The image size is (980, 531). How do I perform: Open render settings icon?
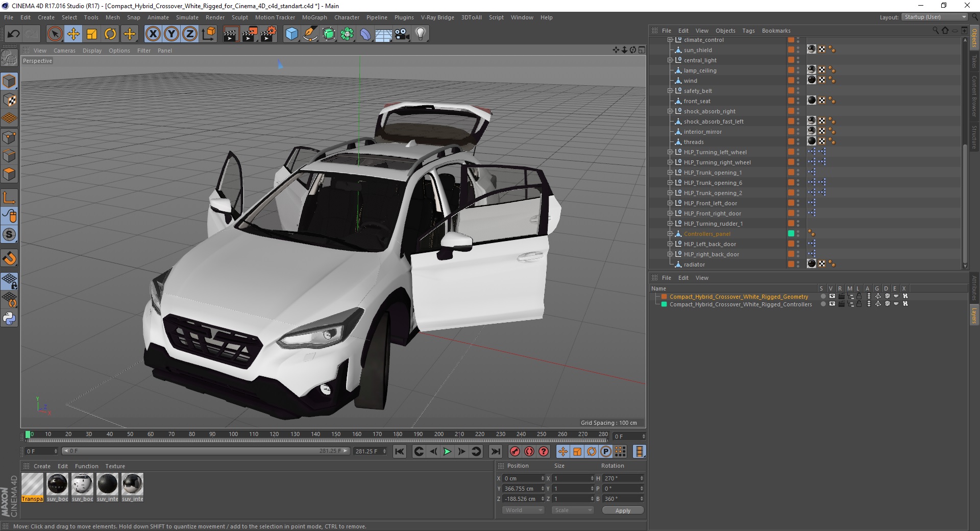[x=268, y=34]
